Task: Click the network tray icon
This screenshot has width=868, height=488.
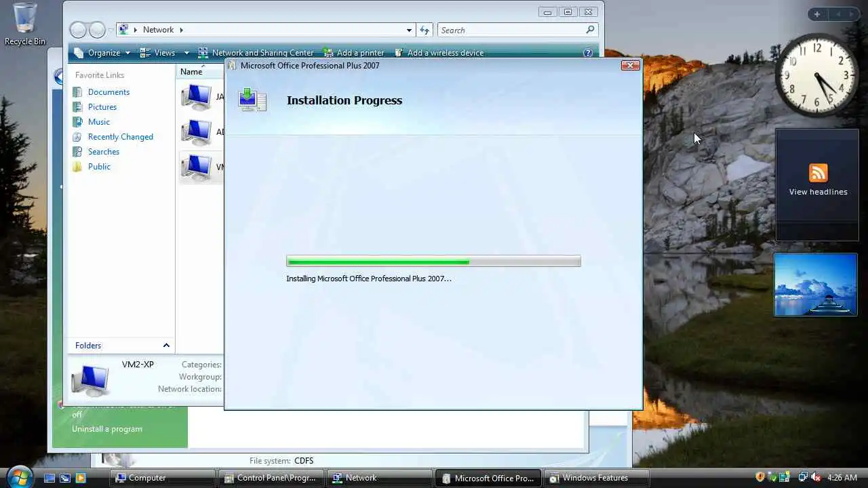Action: [x=803, y=477]
